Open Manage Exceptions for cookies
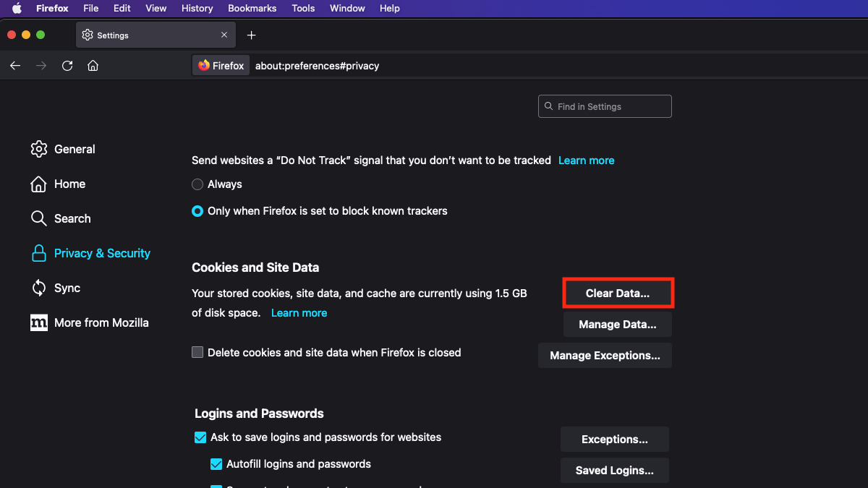 pos(605,356)
